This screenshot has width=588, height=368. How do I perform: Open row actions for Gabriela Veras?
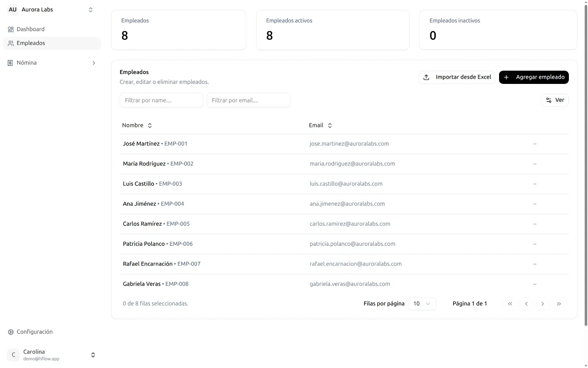[535, 284]
